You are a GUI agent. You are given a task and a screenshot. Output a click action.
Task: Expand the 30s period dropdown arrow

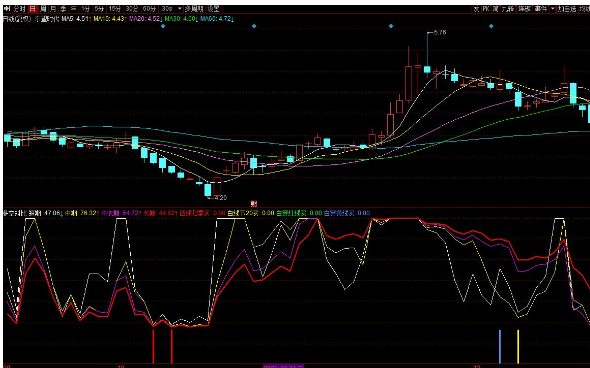pos(179,9)
